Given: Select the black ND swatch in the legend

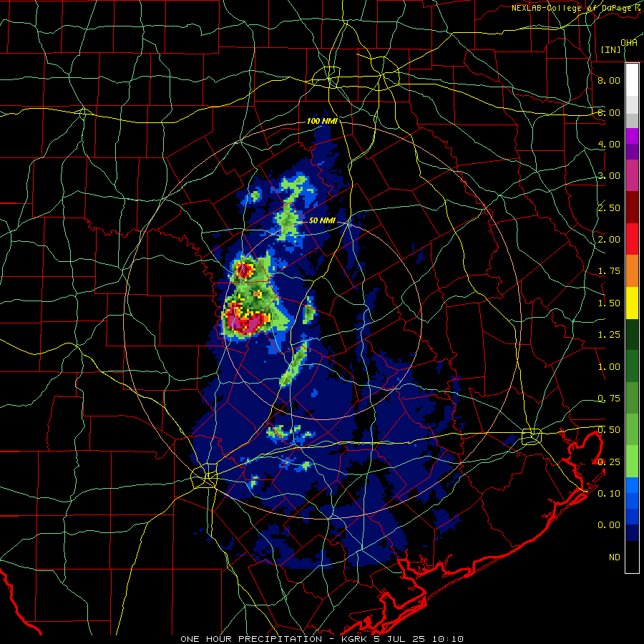Looking at the screenshot, I should point(632,557).
